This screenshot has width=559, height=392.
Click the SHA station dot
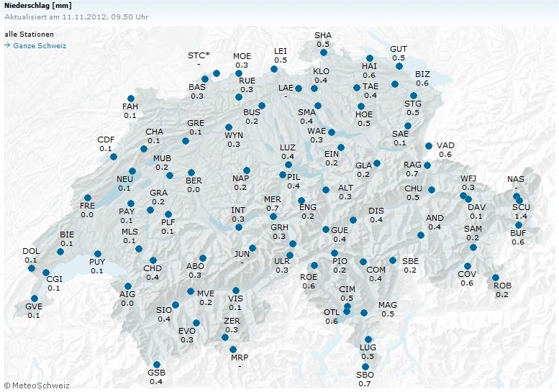point(323,53)
